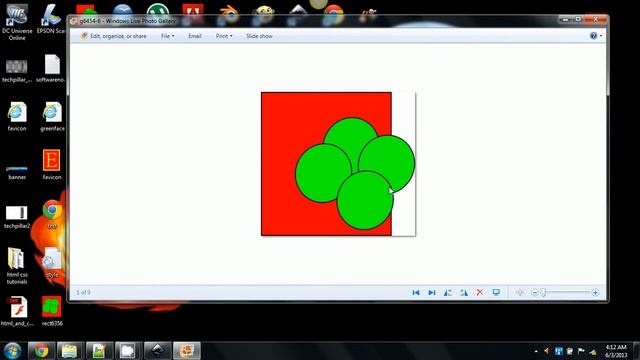Image resolution: width=640 pixels, height=360 pixels.
Task: Select style file on desktop
Action: coord(52,262)
